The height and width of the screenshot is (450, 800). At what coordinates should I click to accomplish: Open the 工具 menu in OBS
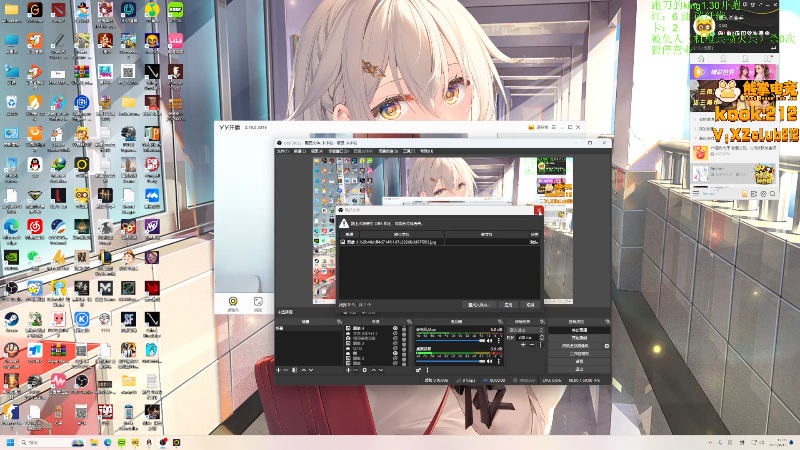point(408,151)
